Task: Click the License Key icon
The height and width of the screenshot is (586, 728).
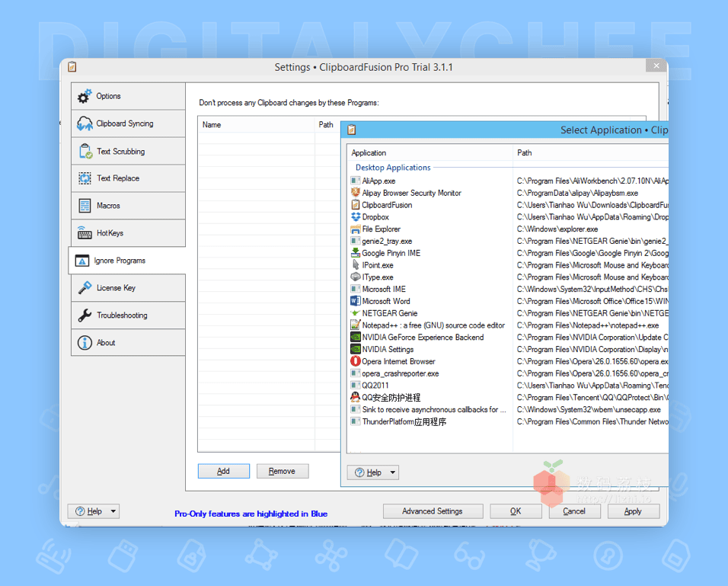Action: [x=85, y=288]
